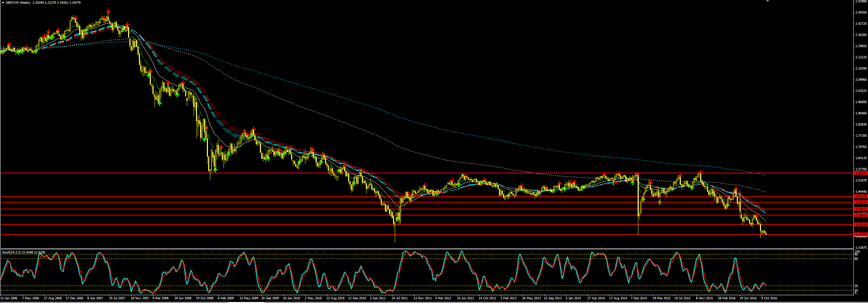Click the 29 Mar 2015 date label
The width and height of the screenshot is (868, 303).
point(661,298)
